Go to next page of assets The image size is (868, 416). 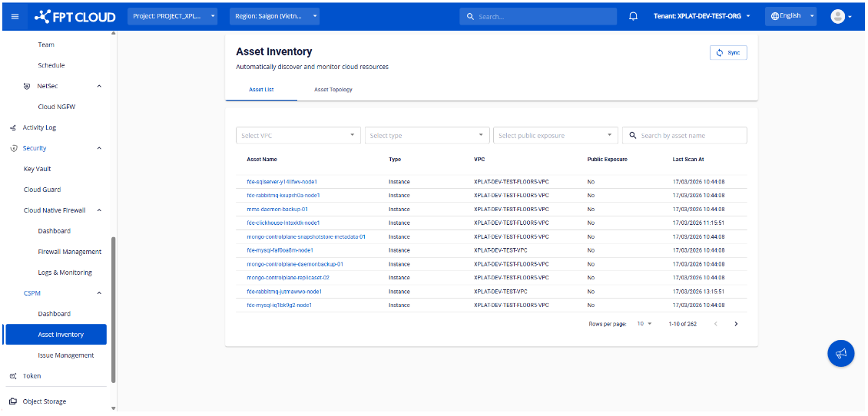point(736,324)
